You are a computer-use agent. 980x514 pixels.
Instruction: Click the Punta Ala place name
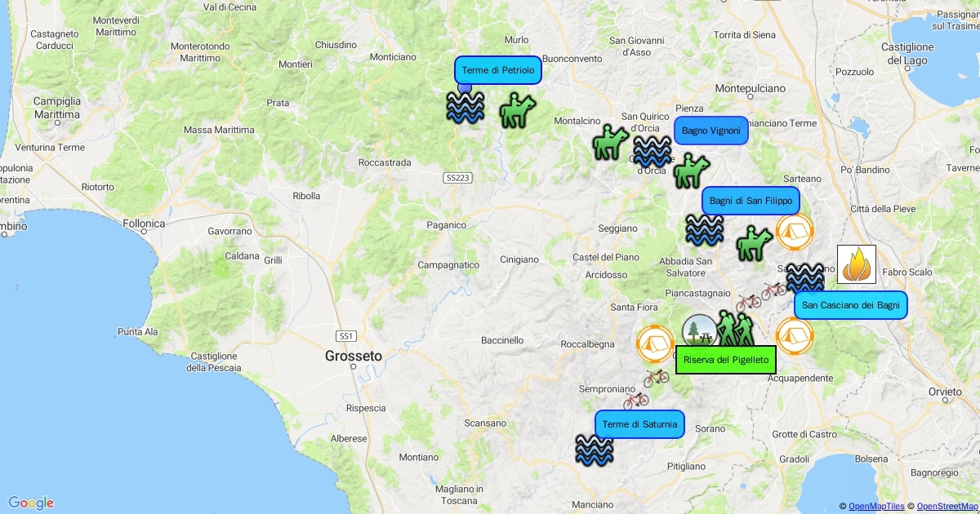click(x=137, y=332)
